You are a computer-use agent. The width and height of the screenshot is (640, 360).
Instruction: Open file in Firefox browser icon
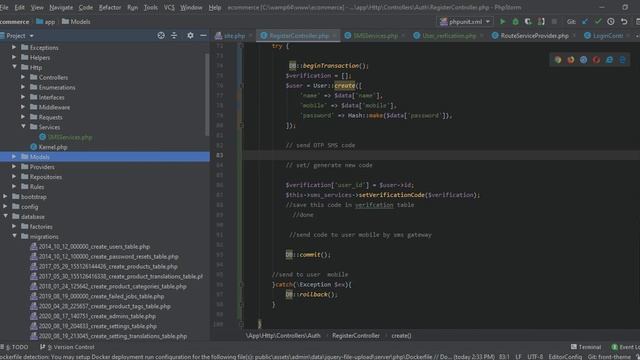[571, 60]
